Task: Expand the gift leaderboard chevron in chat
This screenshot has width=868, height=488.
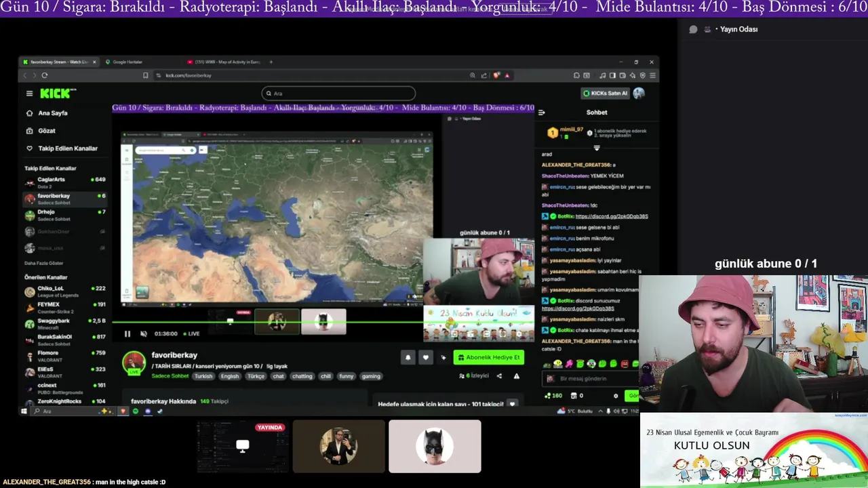Action: (597, 147)
